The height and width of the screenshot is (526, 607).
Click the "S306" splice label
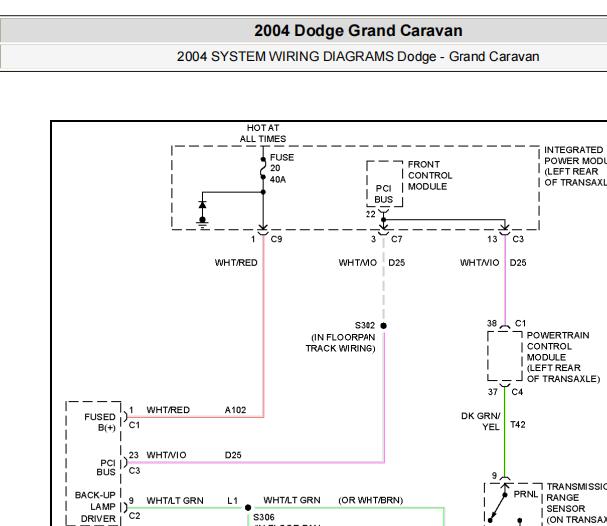point(264,517)
